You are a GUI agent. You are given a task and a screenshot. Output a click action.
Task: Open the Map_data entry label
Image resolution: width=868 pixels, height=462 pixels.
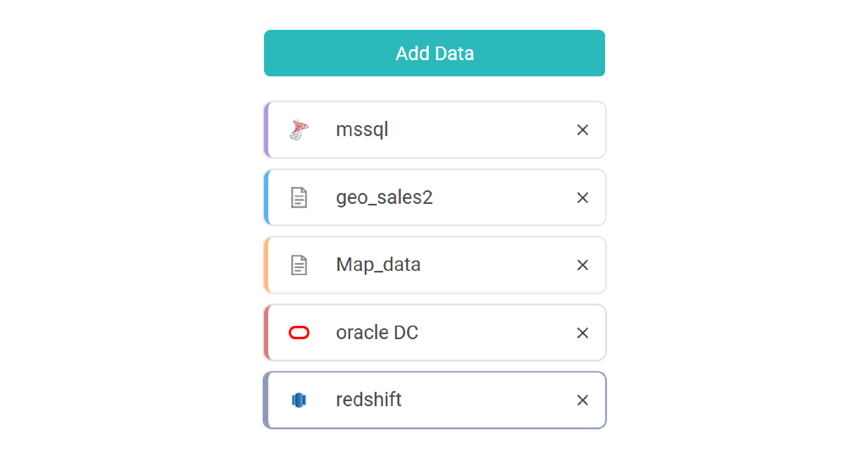(378, 265)
